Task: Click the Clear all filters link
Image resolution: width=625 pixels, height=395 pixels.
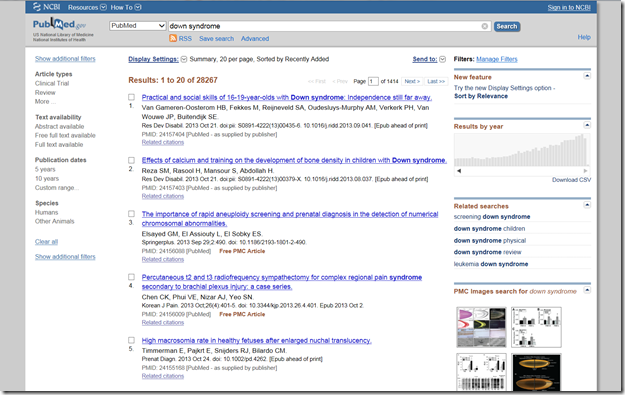Action: point(46,242)
